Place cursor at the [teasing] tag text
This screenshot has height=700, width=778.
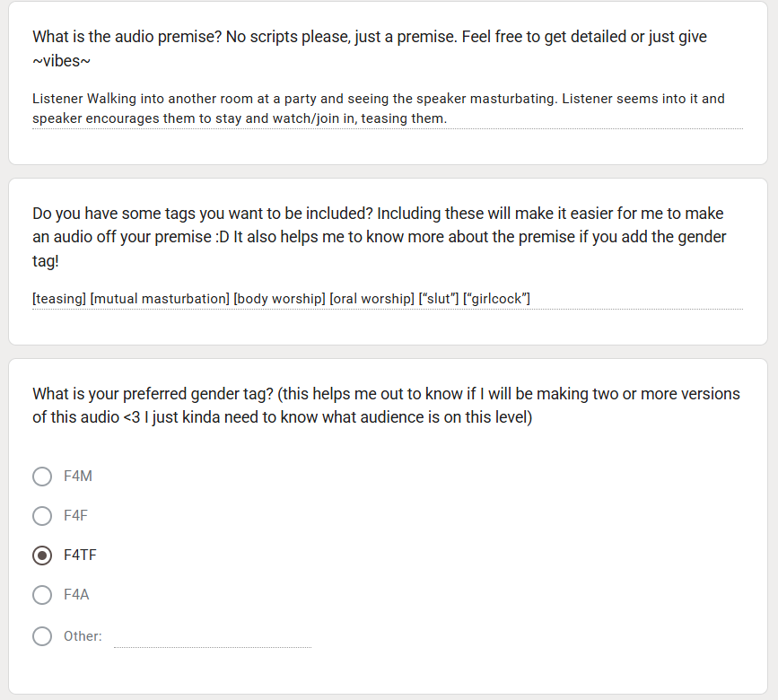[59, 299]
